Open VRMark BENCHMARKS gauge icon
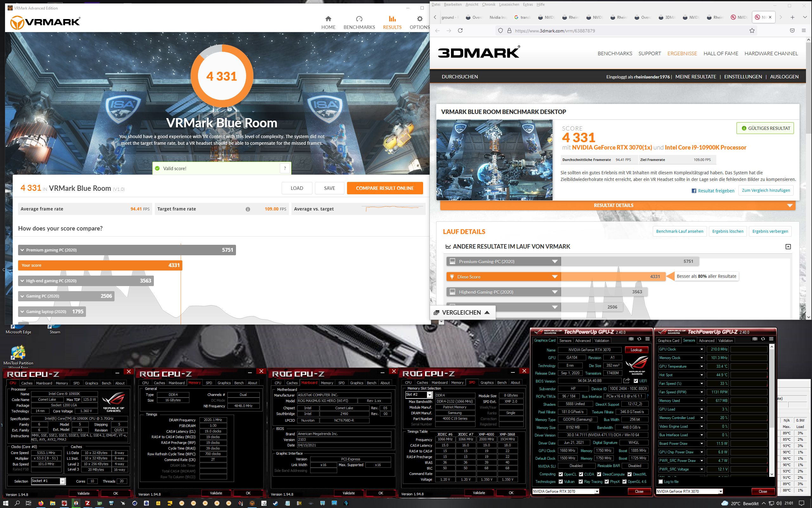Image resolution: width=812 pixels, height=508 pixels. click(x=359, y=19)
